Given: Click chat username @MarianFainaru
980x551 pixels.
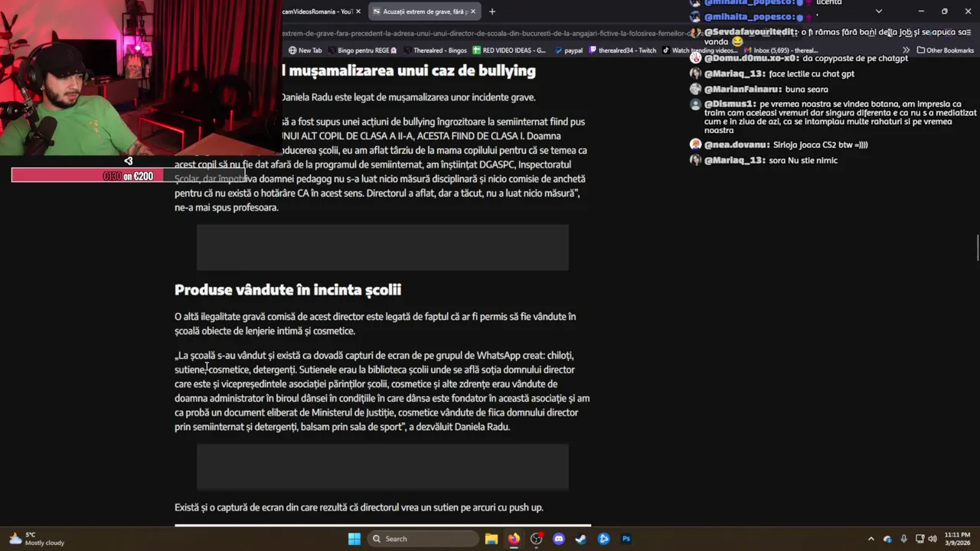Looking at the screenshot, I should pos(743,90).
